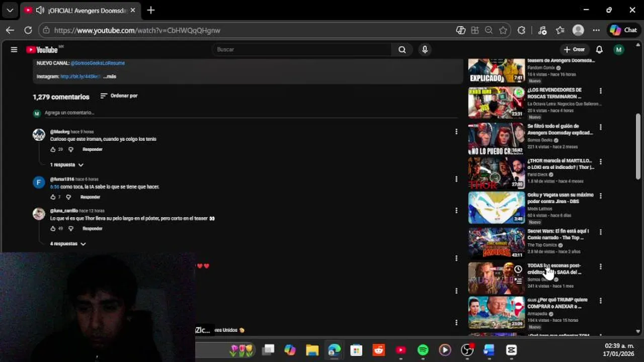Open more options for Secret Wars video

click(600, 232)
